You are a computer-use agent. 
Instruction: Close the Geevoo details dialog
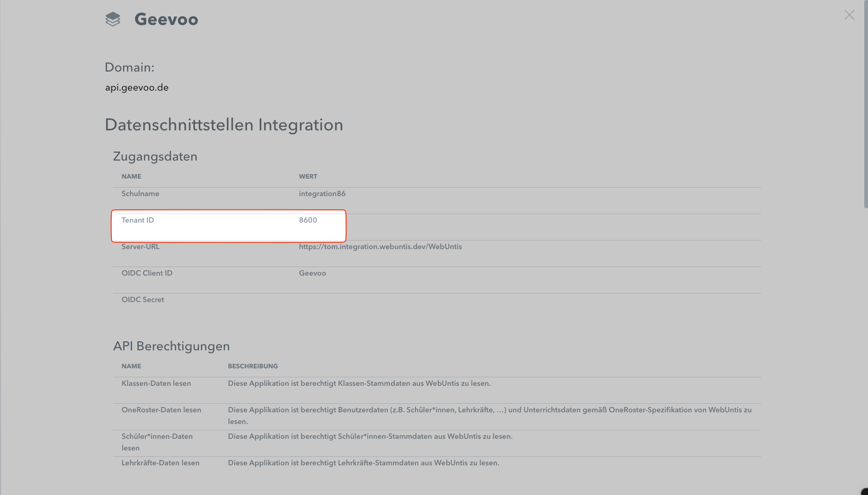coord(849,15)
